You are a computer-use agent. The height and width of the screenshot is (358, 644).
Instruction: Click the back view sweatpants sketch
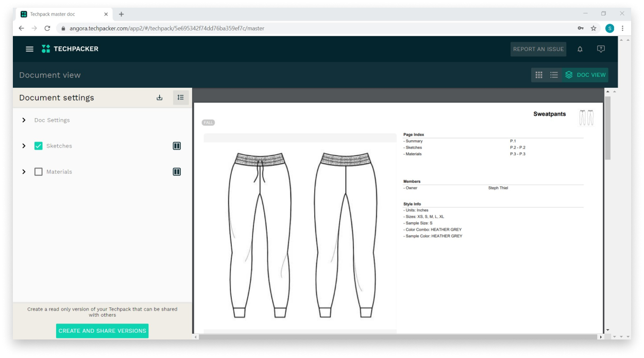[x=345, y=235]
